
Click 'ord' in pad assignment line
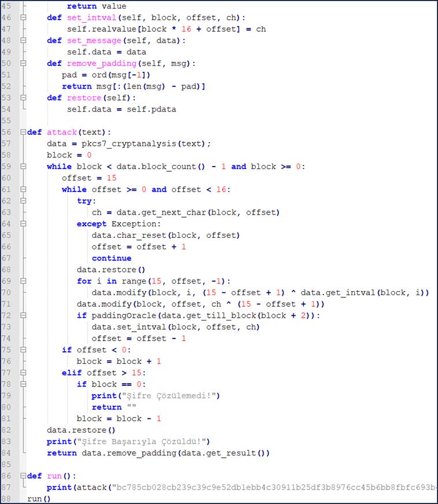click(99, 75)
